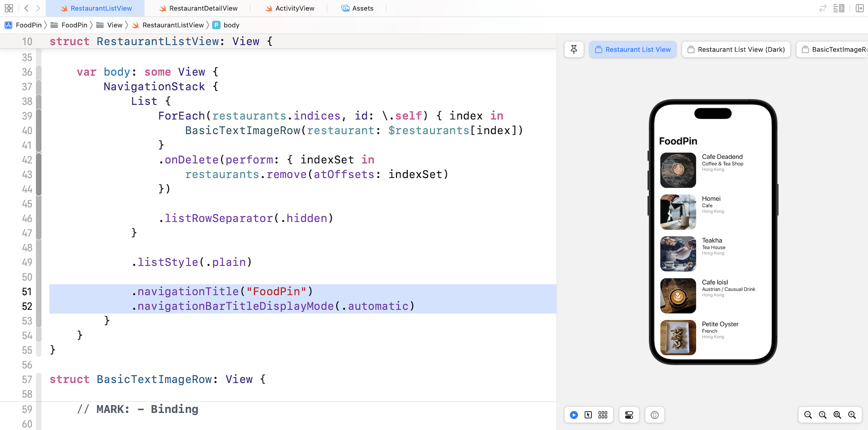Open canvas device settings toggles
The height and width of the screenshot is (430, 868).
point(629,415)
